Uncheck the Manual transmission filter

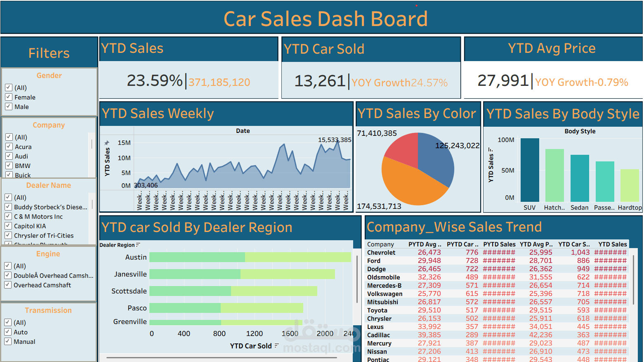(7, 341)
